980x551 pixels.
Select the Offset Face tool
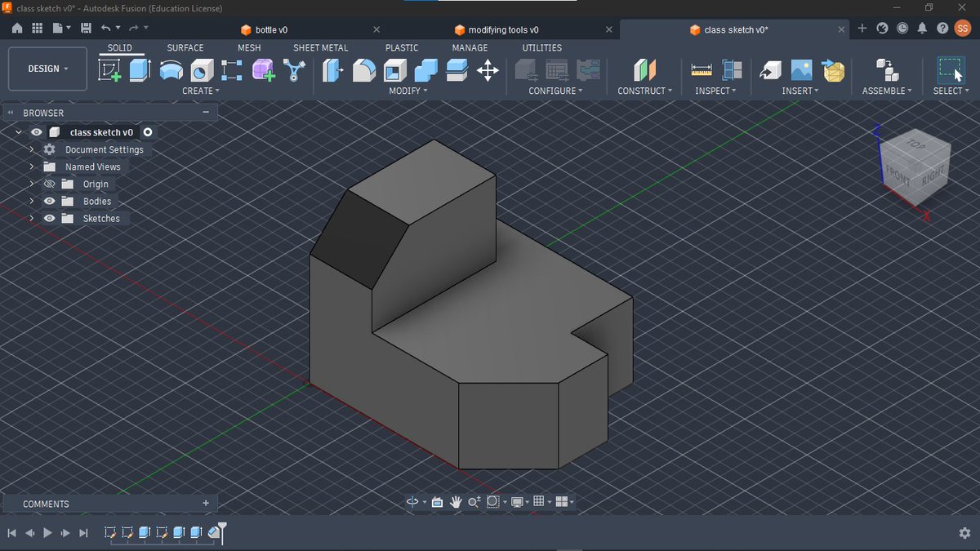click(x=457, y=70)
